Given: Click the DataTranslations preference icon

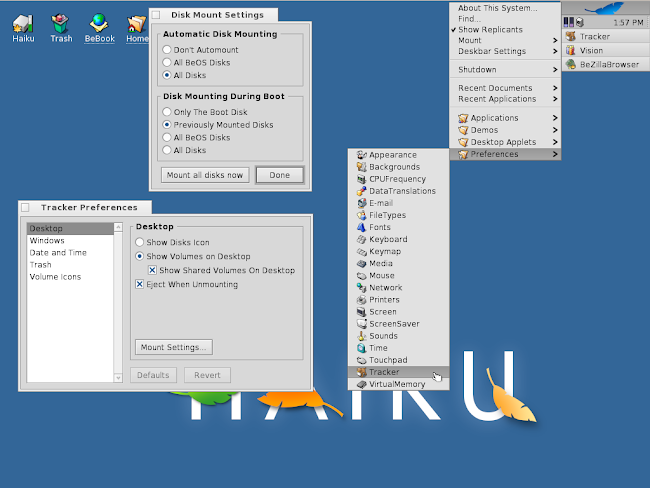Looking at the screenshot, I should [x=361, y=191].
